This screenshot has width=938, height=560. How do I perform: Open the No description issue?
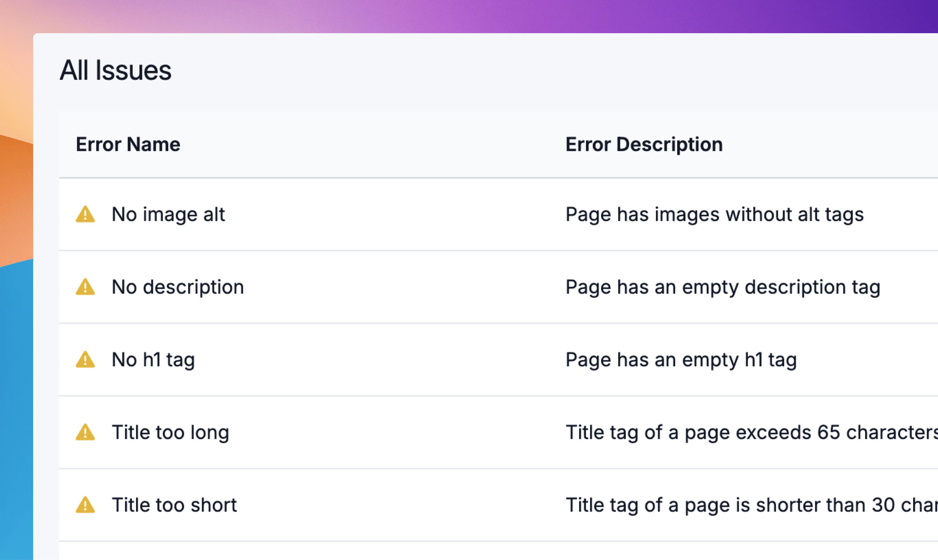click(x=178, y=287)
